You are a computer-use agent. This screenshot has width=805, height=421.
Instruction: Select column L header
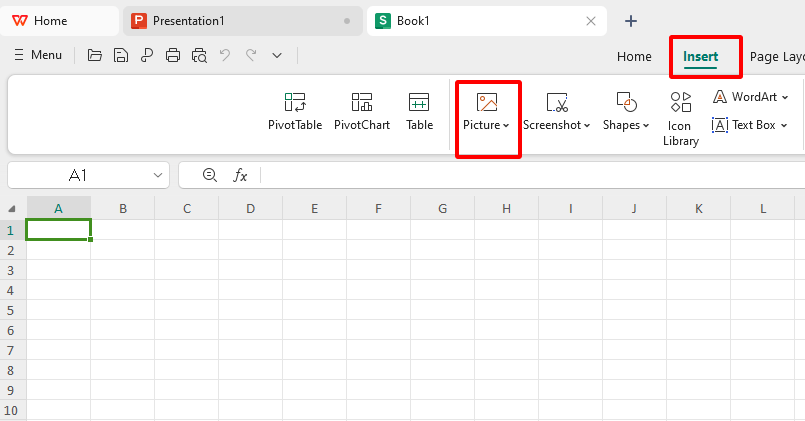[762, 208]
